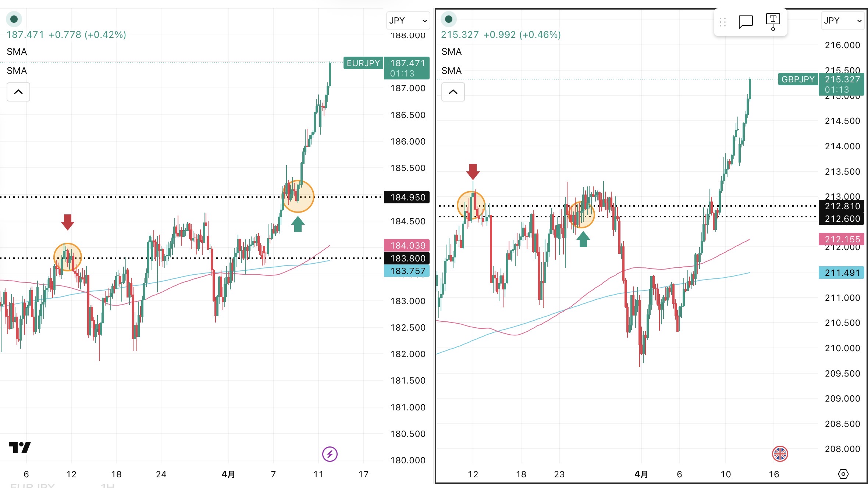868x488 pixels.
Task: Click the red down arrow on GBPJPY chart
Action: (x=473, y=171)
